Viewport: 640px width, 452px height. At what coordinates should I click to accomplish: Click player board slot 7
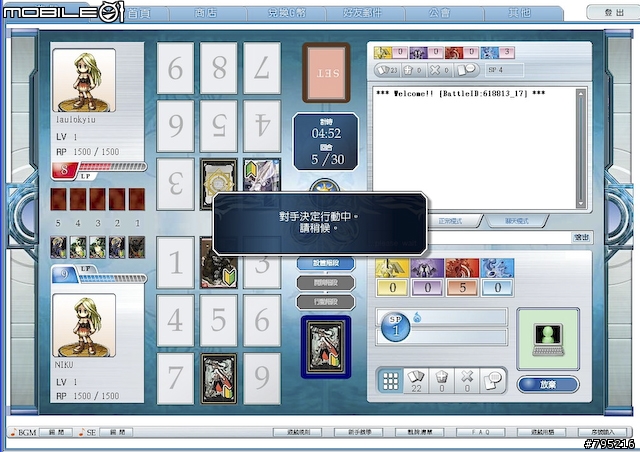175,378
